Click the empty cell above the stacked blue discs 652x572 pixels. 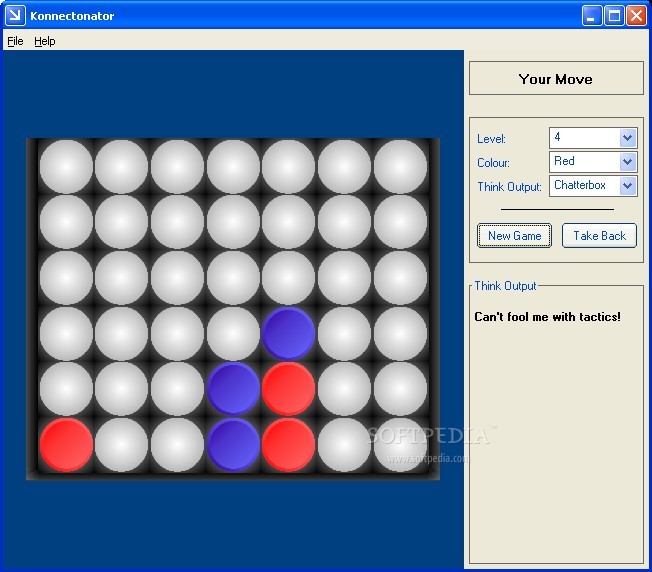[x=233, y=333]
